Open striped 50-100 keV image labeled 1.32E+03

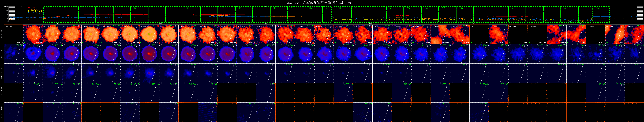pyautogui.click(x=208, y=112)
